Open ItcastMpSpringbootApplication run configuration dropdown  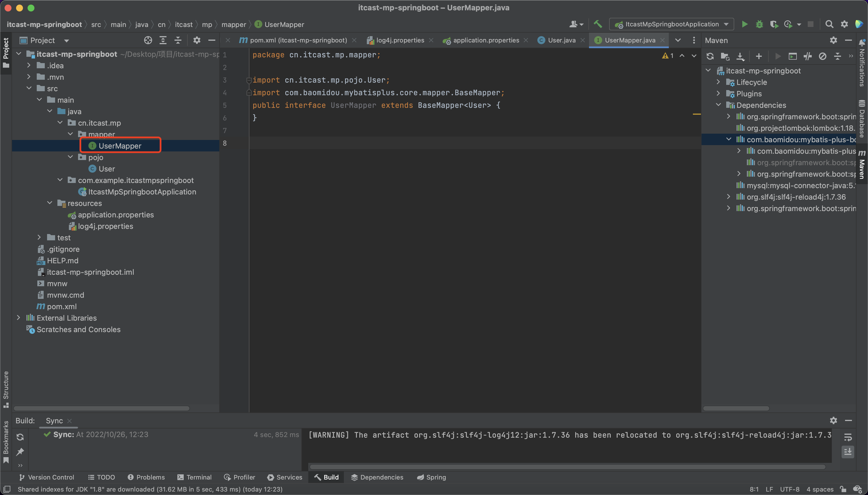(672, 24)
